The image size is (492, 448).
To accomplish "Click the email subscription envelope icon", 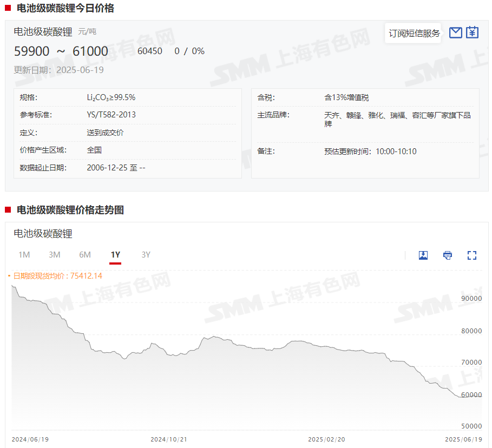I will [x=455, y=32].
